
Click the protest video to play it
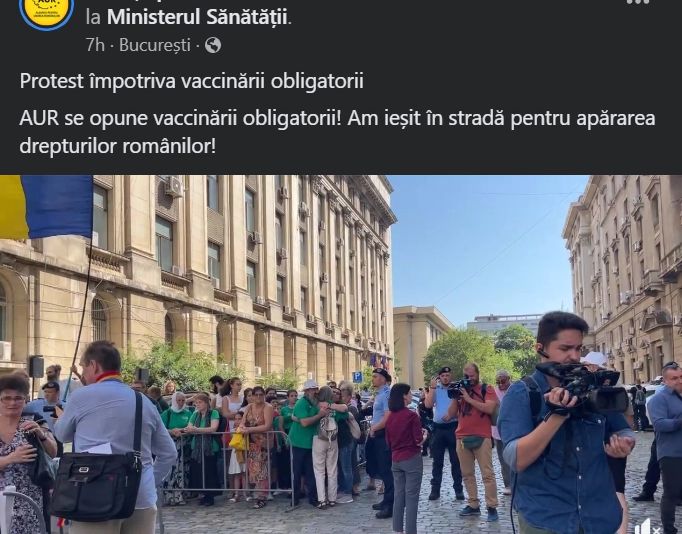[341, 354]
